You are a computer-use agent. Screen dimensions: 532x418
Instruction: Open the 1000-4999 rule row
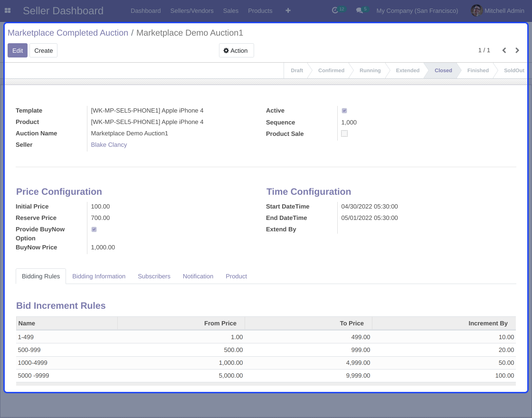point(266,363)
